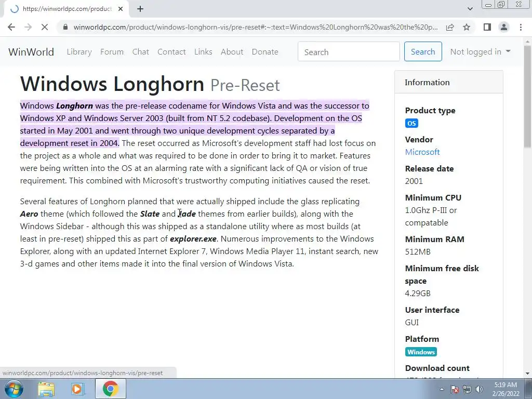Click the '1.0Ghz P-III or compatable' value

coord(431,217)
